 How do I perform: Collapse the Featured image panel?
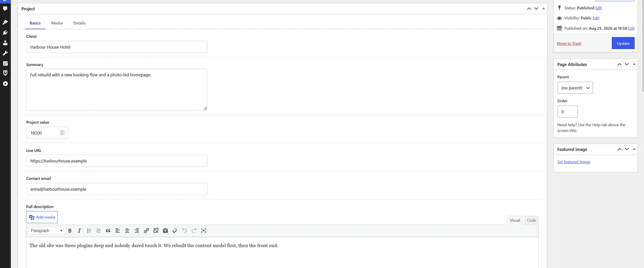[x=634, y=149]
